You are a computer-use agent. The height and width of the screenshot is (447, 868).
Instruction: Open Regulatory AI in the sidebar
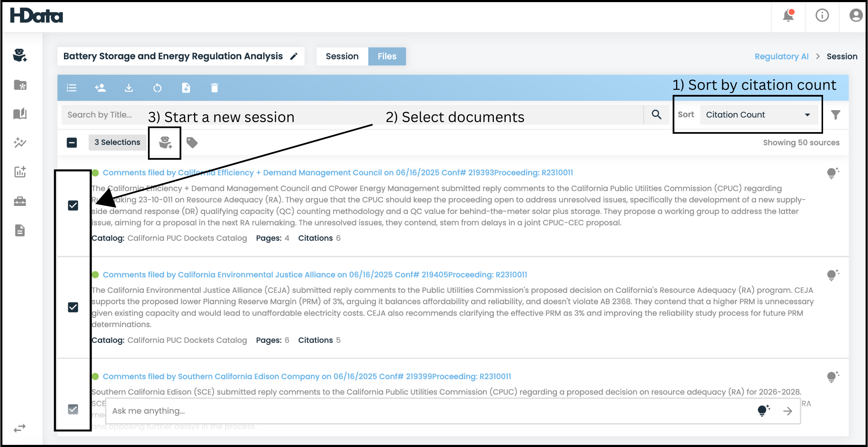pos(20,55)
